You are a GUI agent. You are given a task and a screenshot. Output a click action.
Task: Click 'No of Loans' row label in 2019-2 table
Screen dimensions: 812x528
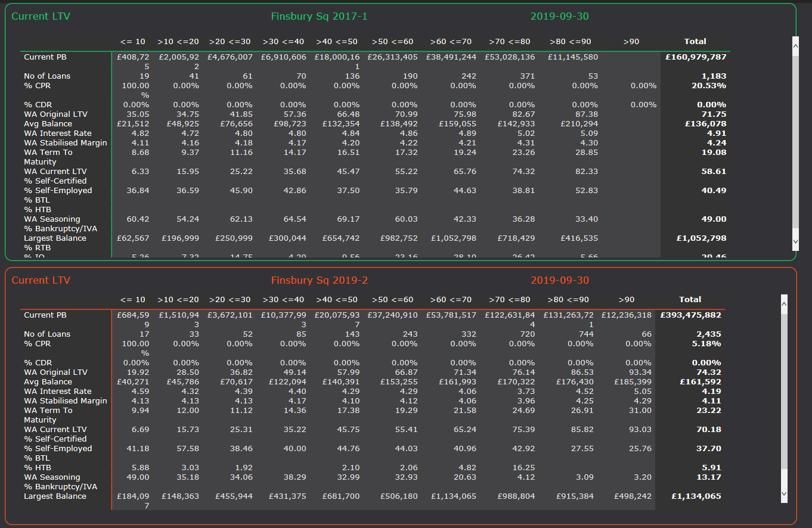coord(47,334)
